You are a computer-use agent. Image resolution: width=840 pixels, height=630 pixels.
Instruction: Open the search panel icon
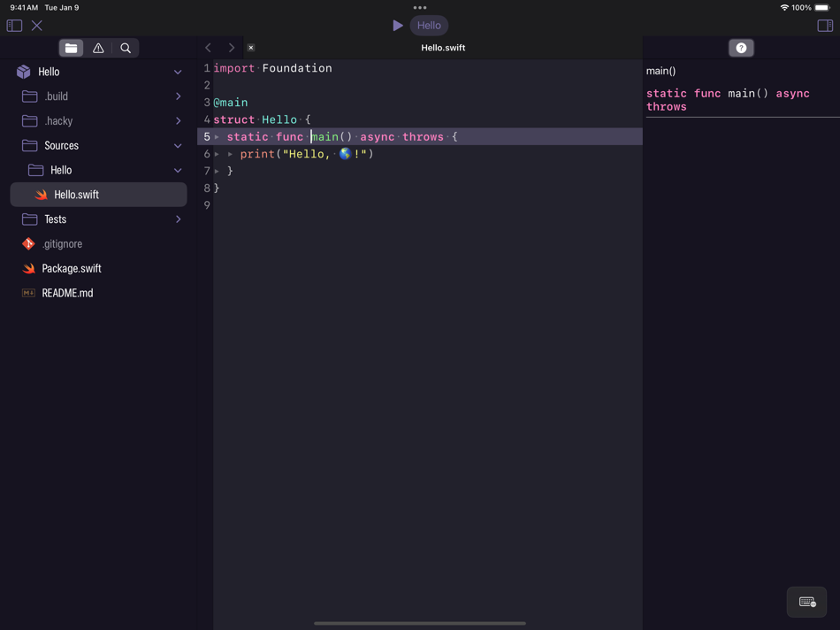[x=126, y=48]
